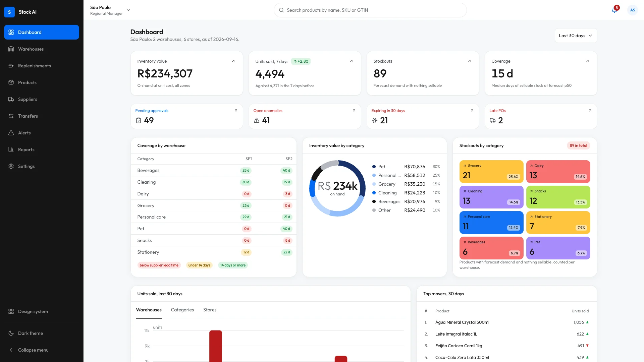This screenshot has height=362, width=644.
Task: Expand the São Paulo region selector
Action: 110,10
